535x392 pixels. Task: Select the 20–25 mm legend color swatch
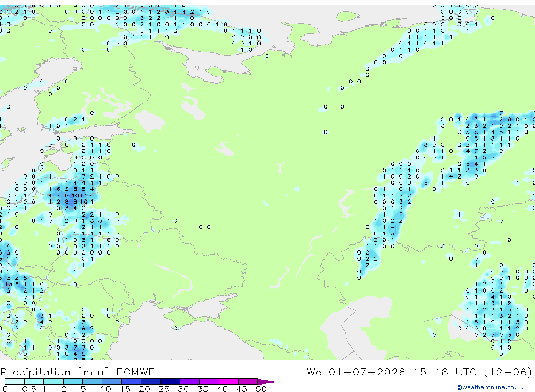click(x=150, y=381)
